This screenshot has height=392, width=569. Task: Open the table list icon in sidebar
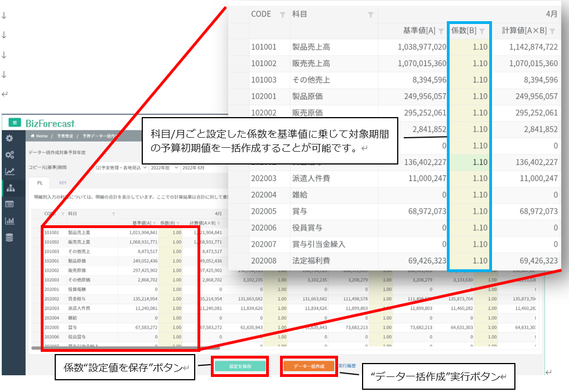(9, 204)
